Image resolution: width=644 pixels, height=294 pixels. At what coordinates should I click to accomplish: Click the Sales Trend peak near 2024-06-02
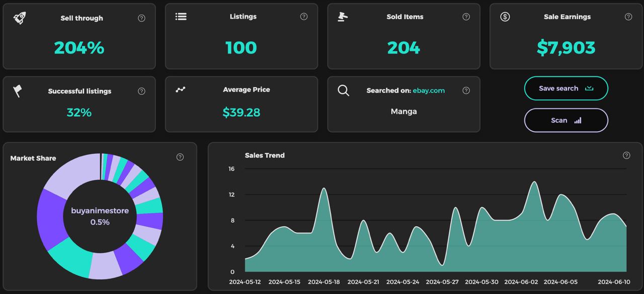534,182
